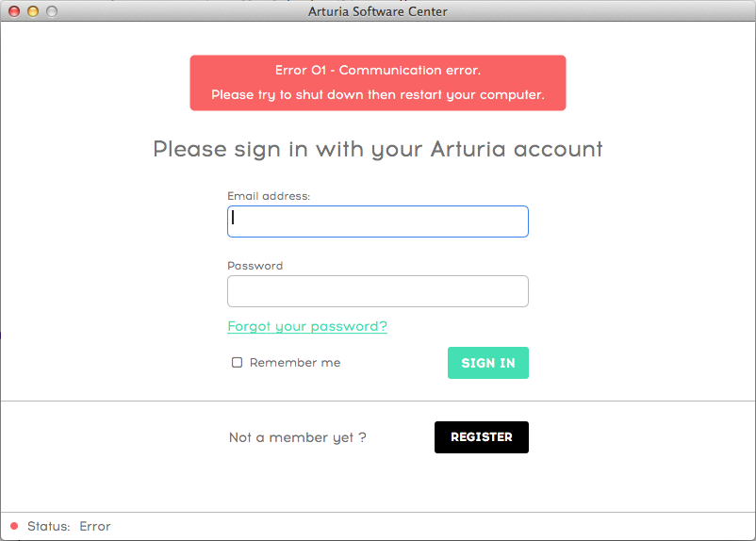Click the Please sign in heading
This screenshot has height=541, width=756.
[378, 149]
